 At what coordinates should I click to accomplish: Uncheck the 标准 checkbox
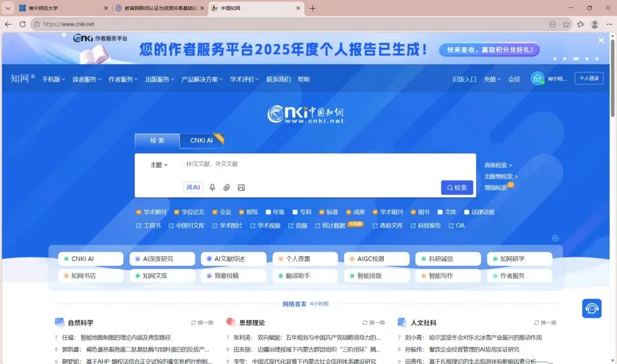pyautogui.click(x=322, y=212)
